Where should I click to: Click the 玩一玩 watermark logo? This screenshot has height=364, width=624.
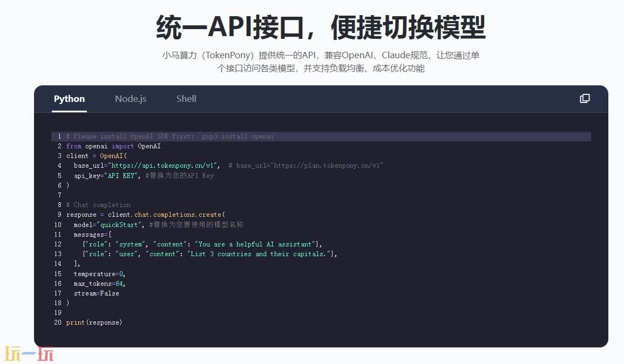(28, 353)
